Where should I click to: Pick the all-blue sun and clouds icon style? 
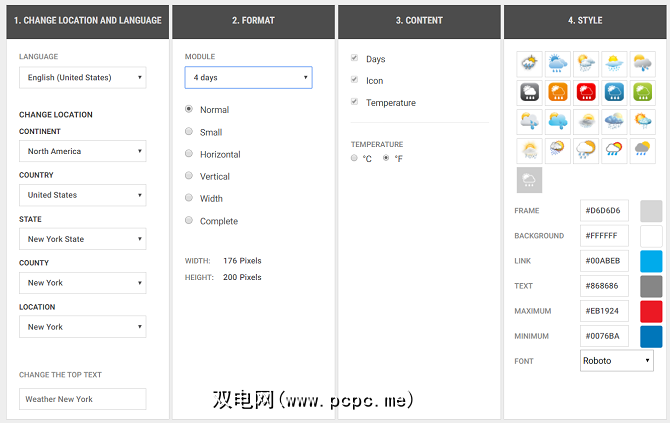(x=558, y=64)
